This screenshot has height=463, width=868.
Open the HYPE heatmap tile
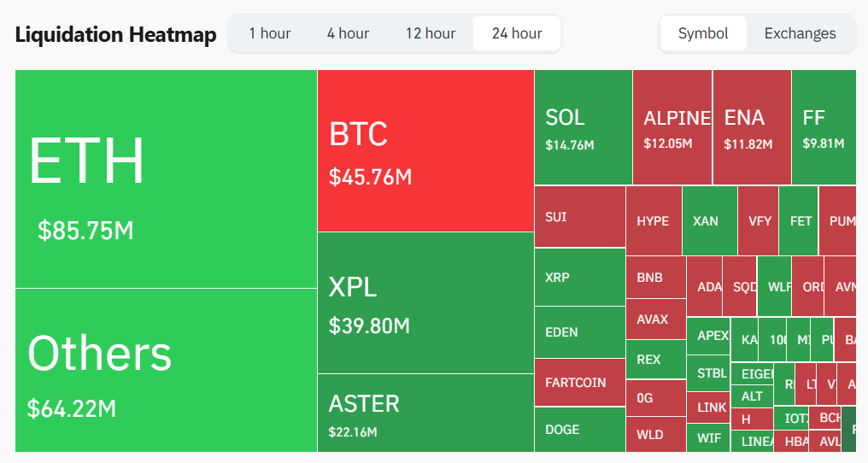point(654,220)
